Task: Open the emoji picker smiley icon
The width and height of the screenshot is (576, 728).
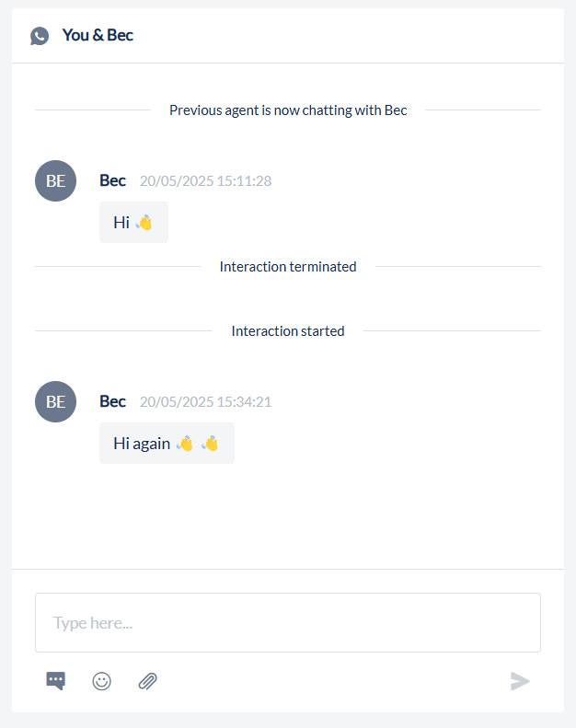Action: (x=102, y=681)
